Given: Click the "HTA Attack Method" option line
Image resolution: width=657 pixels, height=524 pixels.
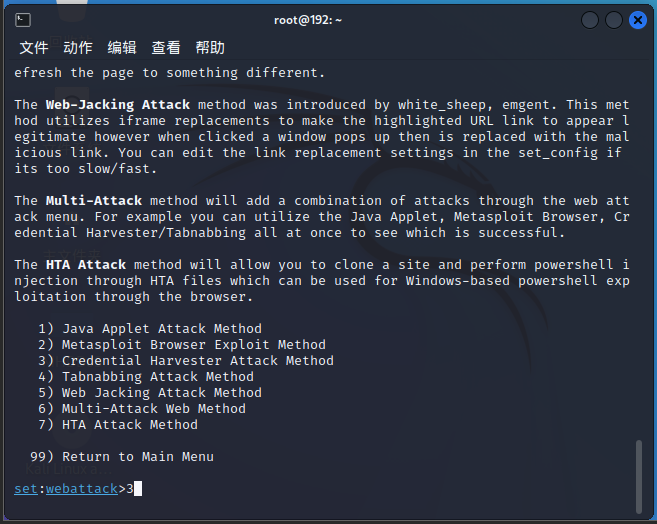Looking at the screenshot, I should (x=130, y=425).
